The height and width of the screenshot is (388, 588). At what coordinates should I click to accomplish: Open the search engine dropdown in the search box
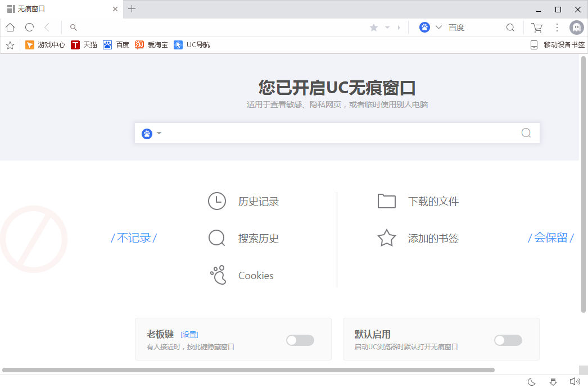pos(152,133)
